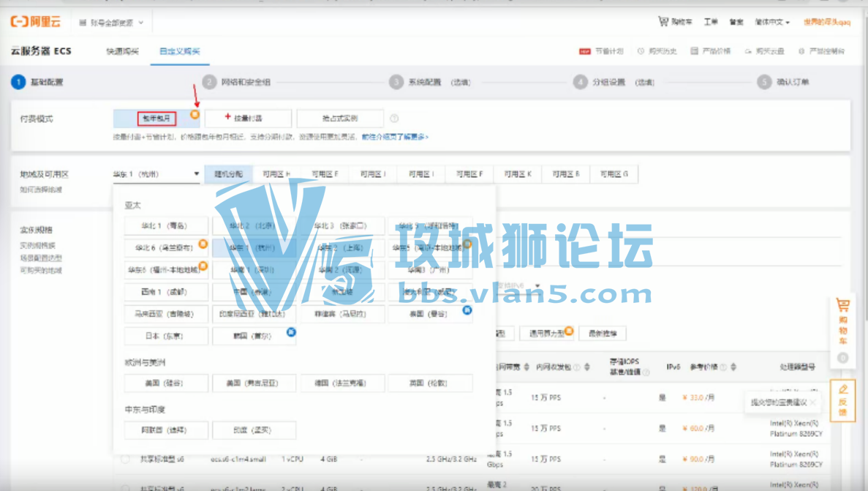Open 产品价格 product pricing link

coord(711,51)
